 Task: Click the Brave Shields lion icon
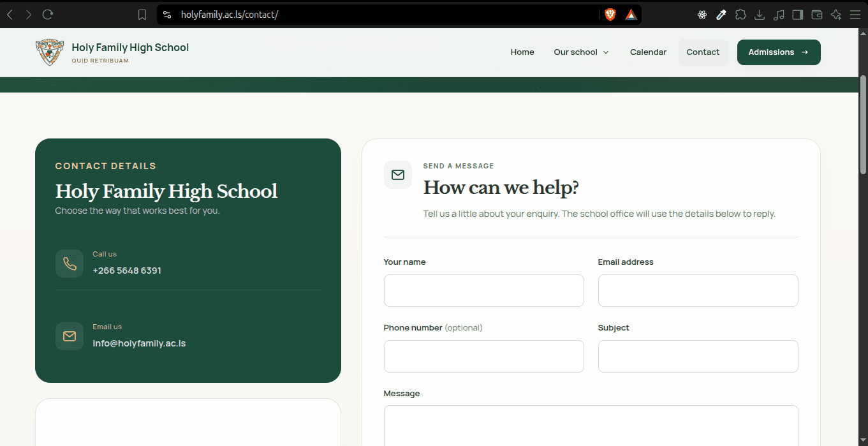pos(610,15)
